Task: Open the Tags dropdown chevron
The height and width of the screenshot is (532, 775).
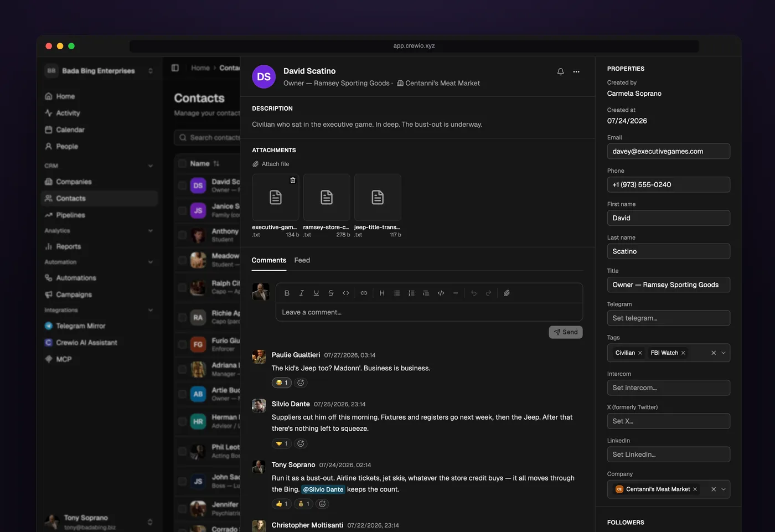Action: (x=724, y=353)
